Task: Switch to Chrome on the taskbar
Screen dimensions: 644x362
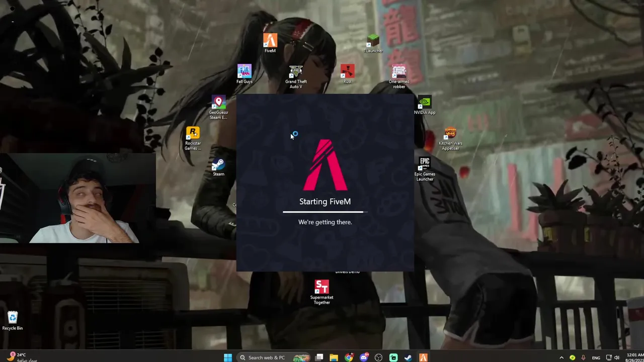Action: pyautogui.click(x=349, y=357)
